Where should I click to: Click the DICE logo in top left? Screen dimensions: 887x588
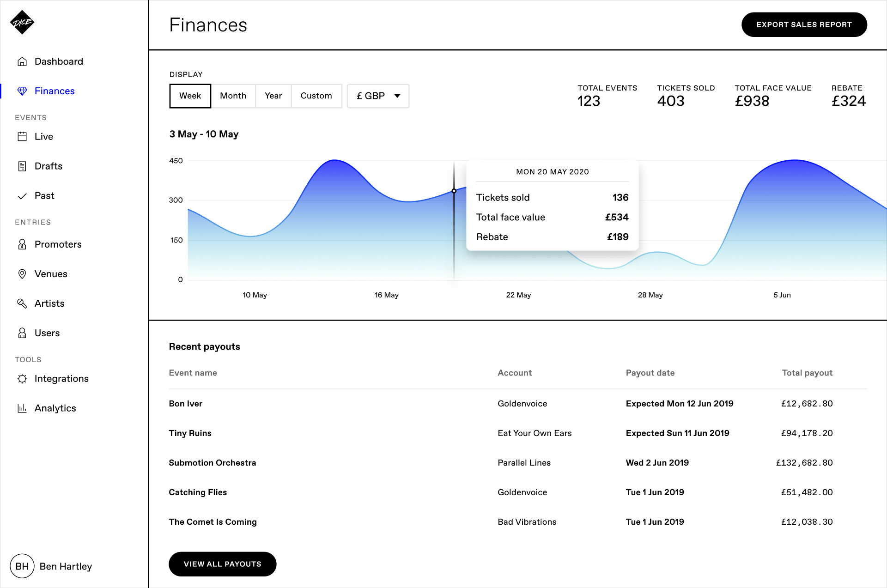pos(22,22)
